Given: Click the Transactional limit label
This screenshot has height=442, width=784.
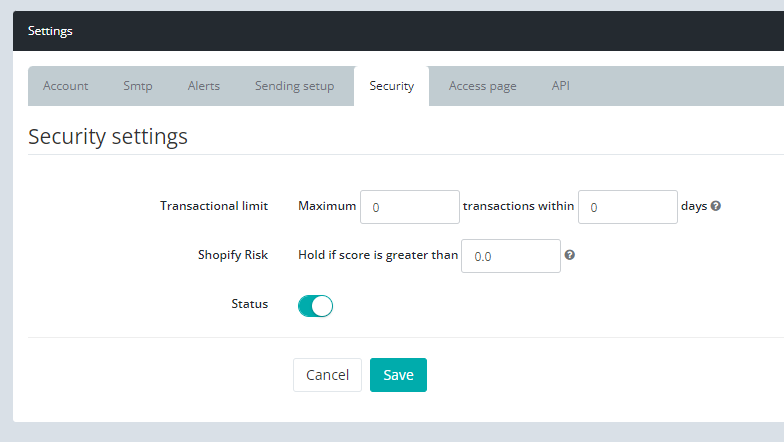Looking at the screenshot, I should point(214,206).
